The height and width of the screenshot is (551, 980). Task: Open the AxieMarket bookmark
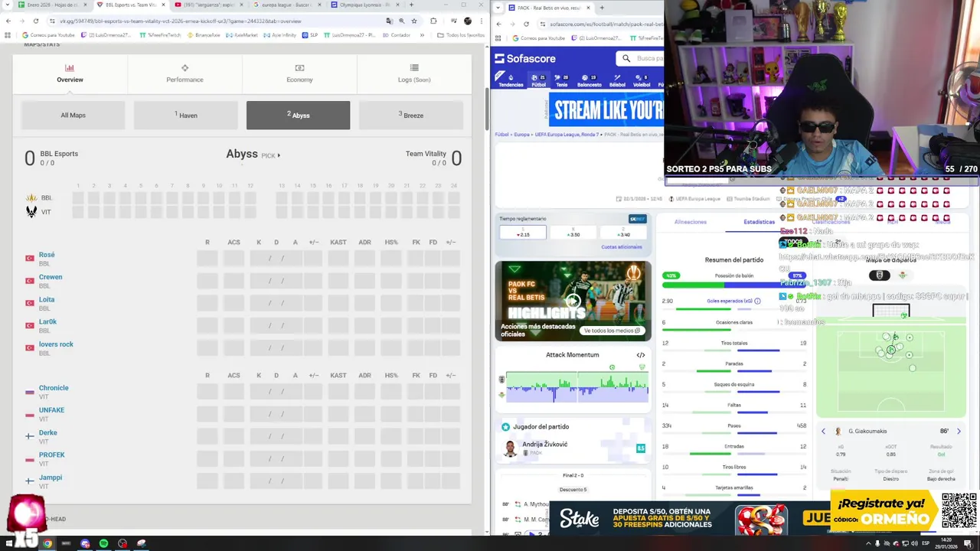click(x=243, y=35)
